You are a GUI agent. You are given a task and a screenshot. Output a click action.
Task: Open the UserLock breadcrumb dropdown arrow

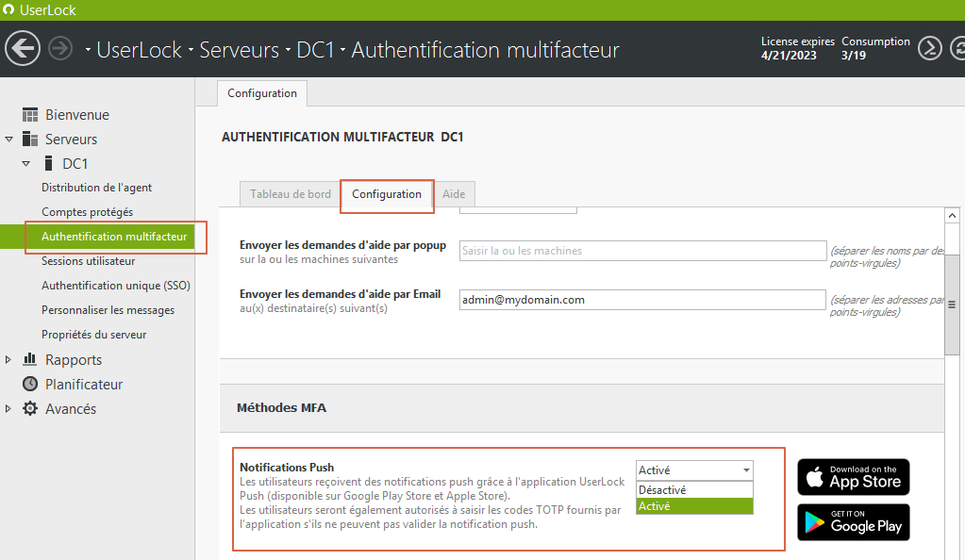88,50
